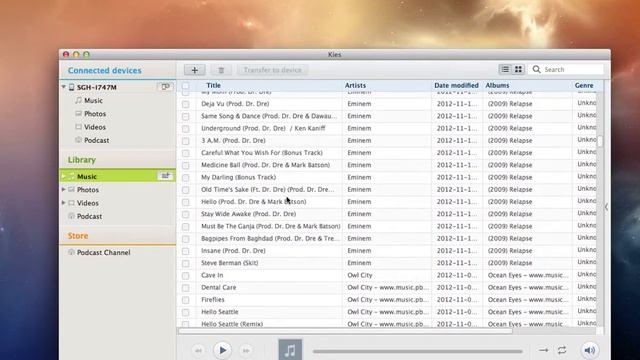Sort by Artists column
Screen dimensions: 640x360
tap(355, 85)
